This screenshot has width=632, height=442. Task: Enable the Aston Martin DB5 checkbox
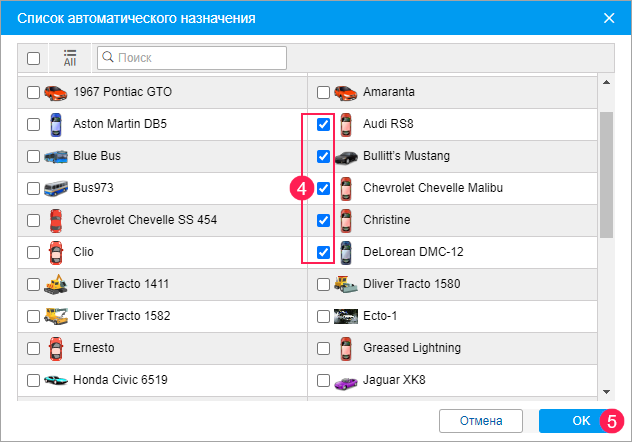tap(33, 124)
